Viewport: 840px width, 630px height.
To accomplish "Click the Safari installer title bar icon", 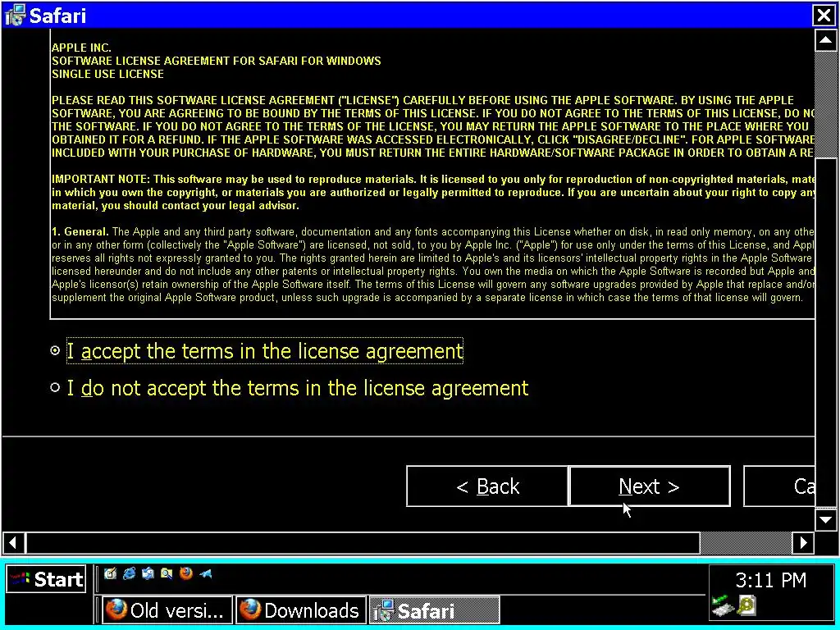I will tap(15, 15).
